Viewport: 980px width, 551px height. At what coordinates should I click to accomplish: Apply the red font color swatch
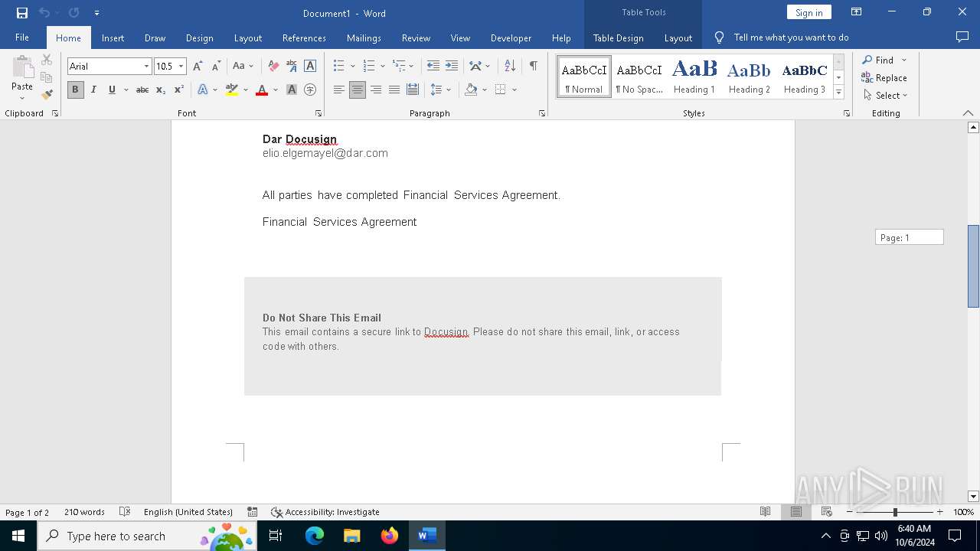click(x=262, y=90)
